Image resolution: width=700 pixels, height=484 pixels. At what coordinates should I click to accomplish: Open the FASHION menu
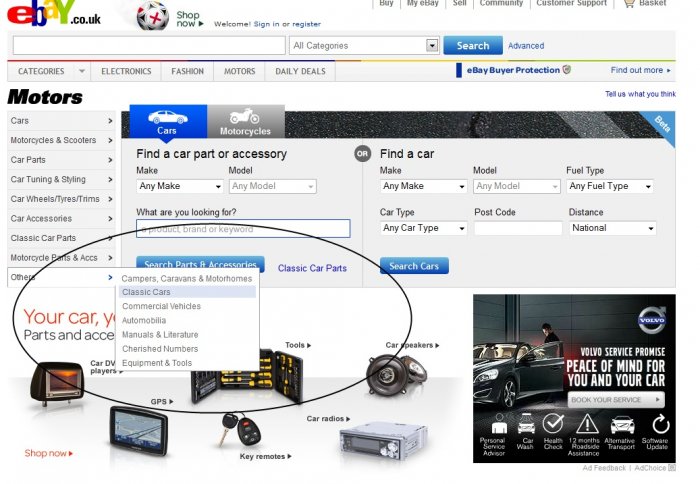[188, 71]
